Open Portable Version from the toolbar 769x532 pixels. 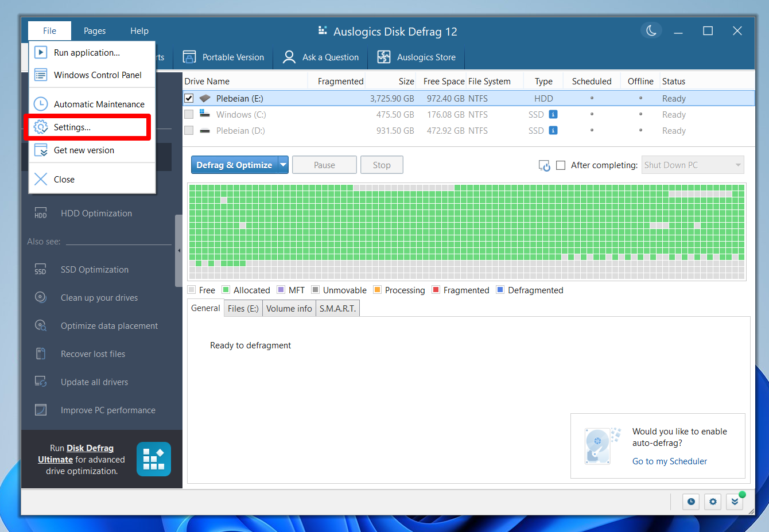223,57
